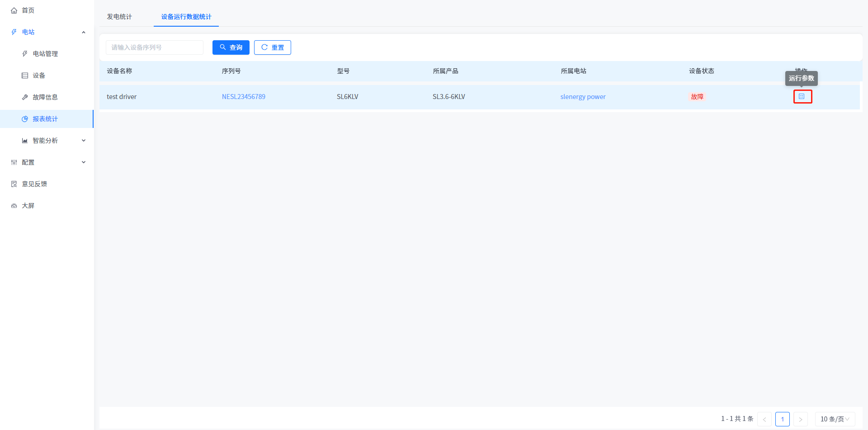Click the chart icon beside 智能分析
Screen dimensions: 868x430
[25, 141]
